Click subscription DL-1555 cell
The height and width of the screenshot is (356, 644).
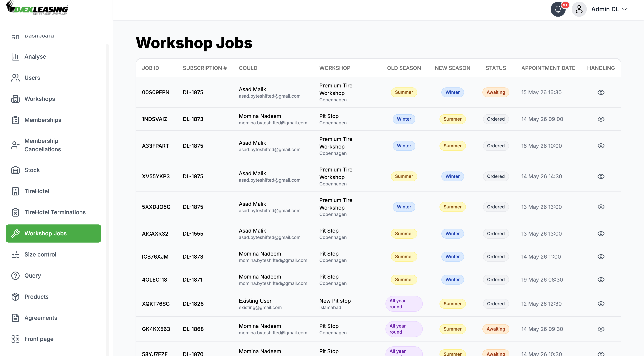pos(193,234)
